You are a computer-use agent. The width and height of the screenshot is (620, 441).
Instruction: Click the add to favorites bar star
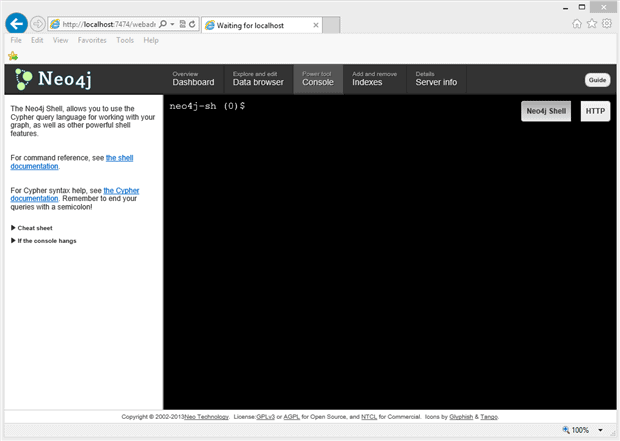click(13, 56)
